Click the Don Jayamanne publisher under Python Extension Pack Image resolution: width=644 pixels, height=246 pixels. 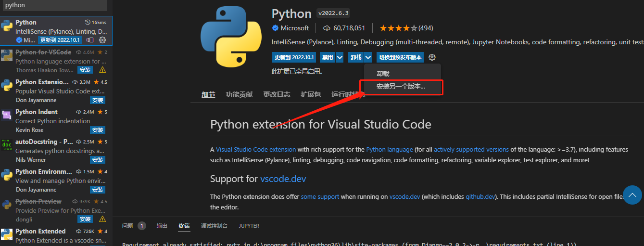[x=36, y=100]
